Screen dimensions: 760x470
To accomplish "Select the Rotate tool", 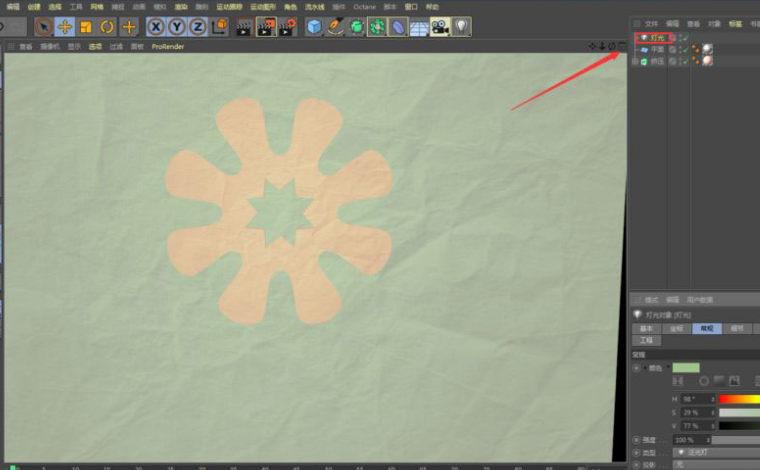I will coord(107,27).
